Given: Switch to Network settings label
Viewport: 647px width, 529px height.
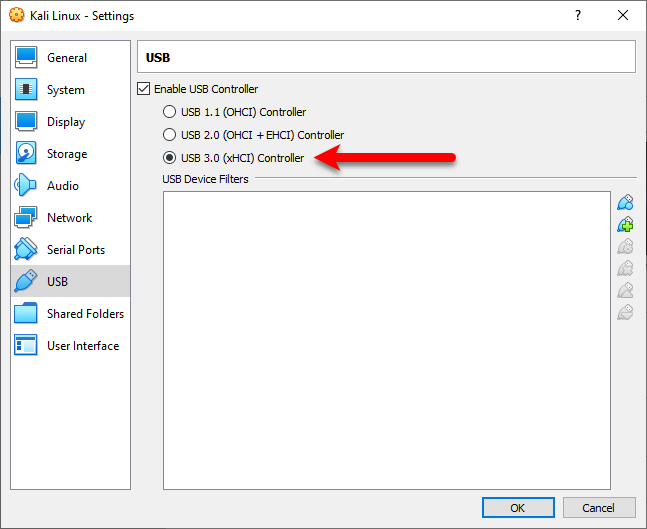Looking at the screenshot, I should coord(69,218).
